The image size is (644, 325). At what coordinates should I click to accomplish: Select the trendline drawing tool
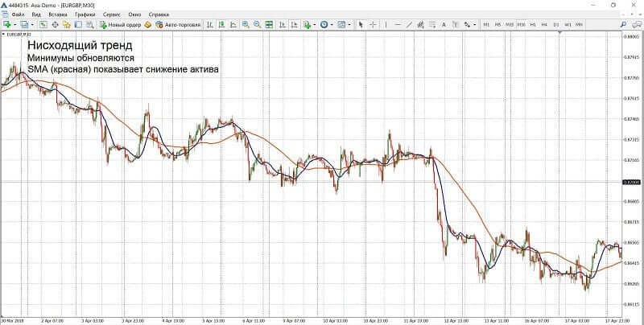pos(409,25)
